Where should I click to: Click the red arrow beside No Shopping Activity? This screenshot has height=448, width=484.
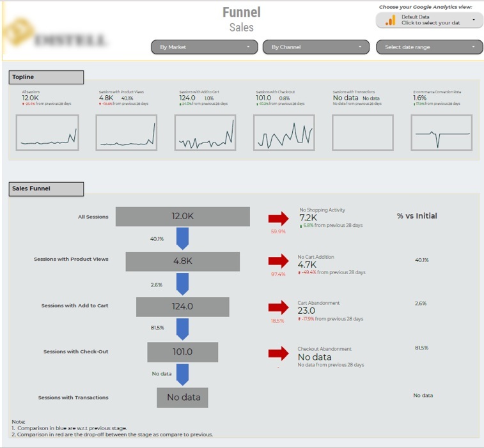click(278, 219)
